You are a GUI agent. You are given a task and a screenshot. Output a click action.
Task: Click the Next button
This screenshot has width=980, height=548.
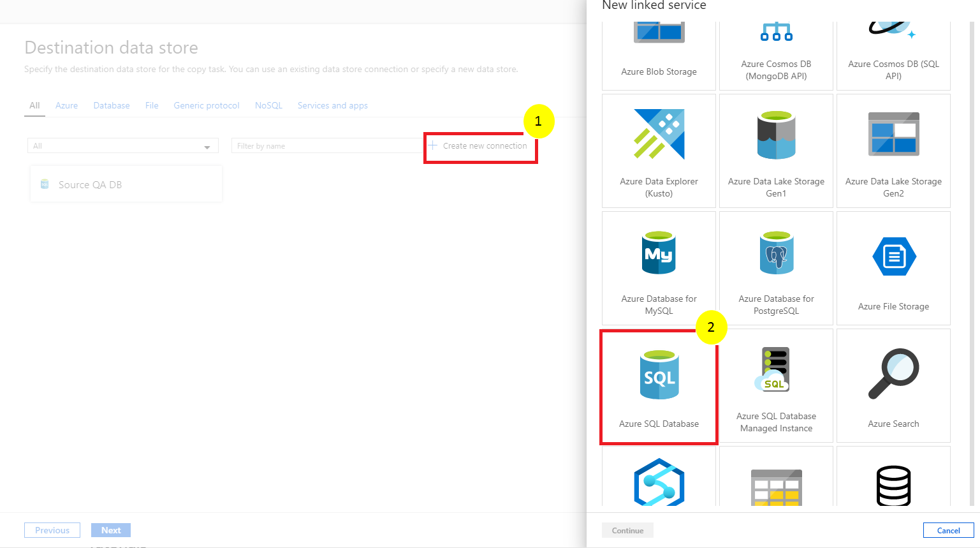tap(111, 530)
